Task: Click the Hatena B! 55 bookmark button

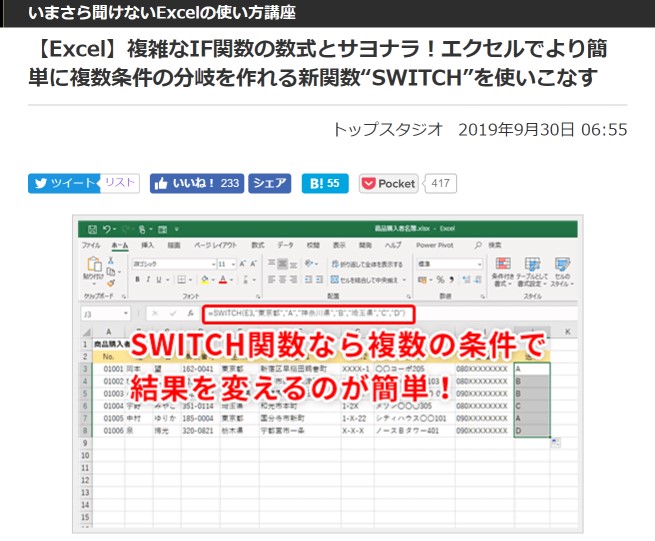Action: [x=325, y=183]
